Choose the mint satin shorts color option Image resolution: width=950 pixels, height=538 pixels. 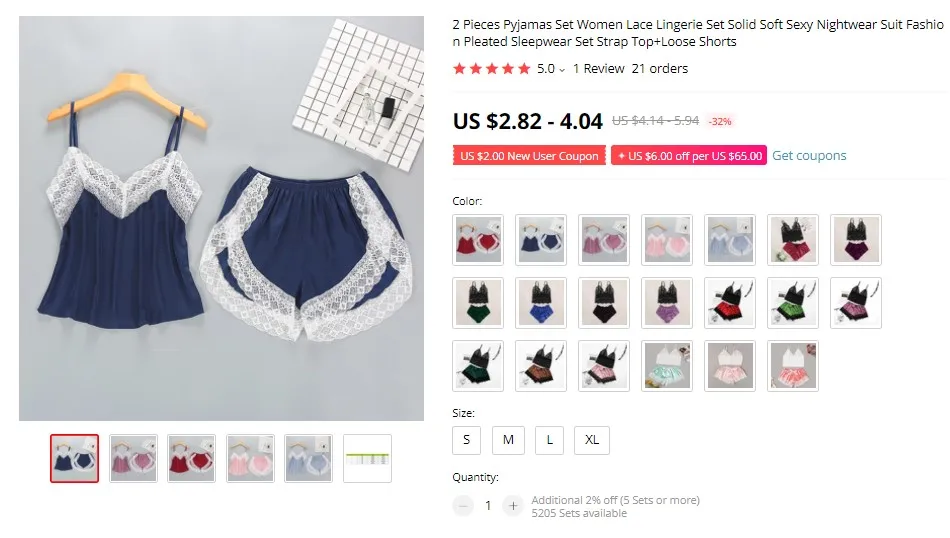coord(667,366)
